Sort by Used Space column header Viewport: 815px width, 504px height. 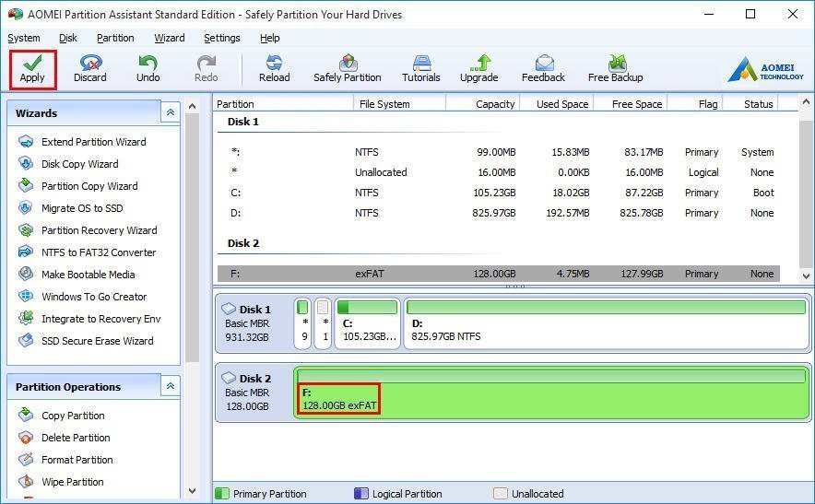pyautogui.click(x=557, y=104)
